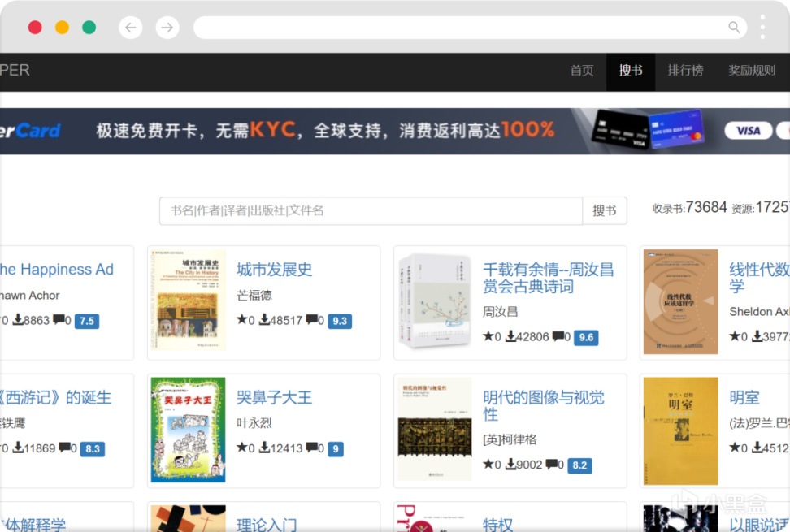Screen dimensions: 790x532
Task: Click the download icon beside 42806
Action: coord(510,335)
